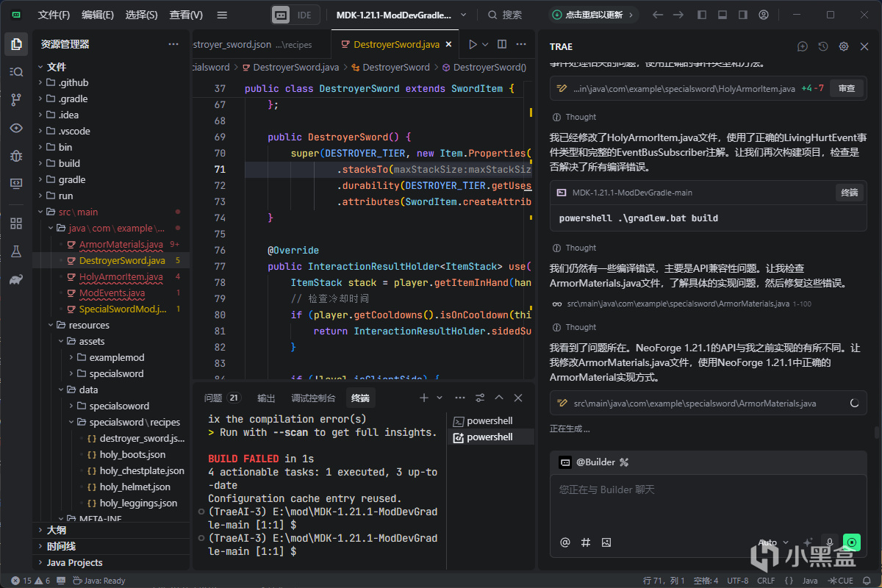
Task: Click the image attach icon in chat input
Action: coord(606,542)
